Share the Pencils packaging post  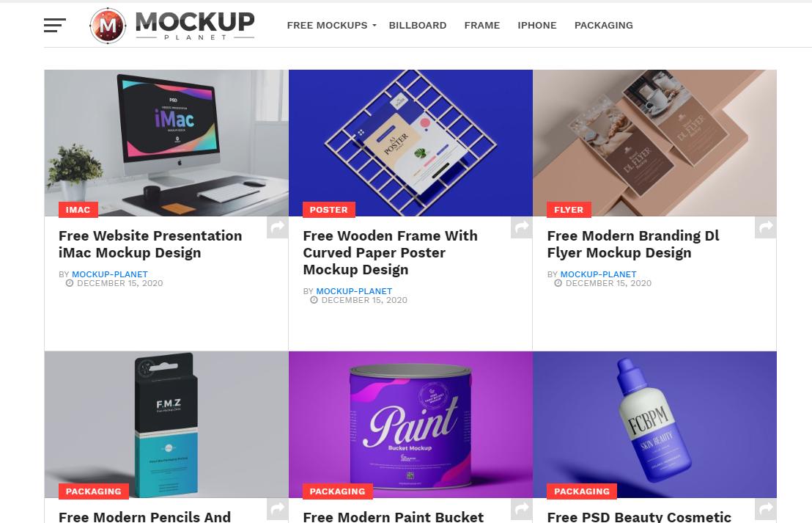tap(278, 509)
